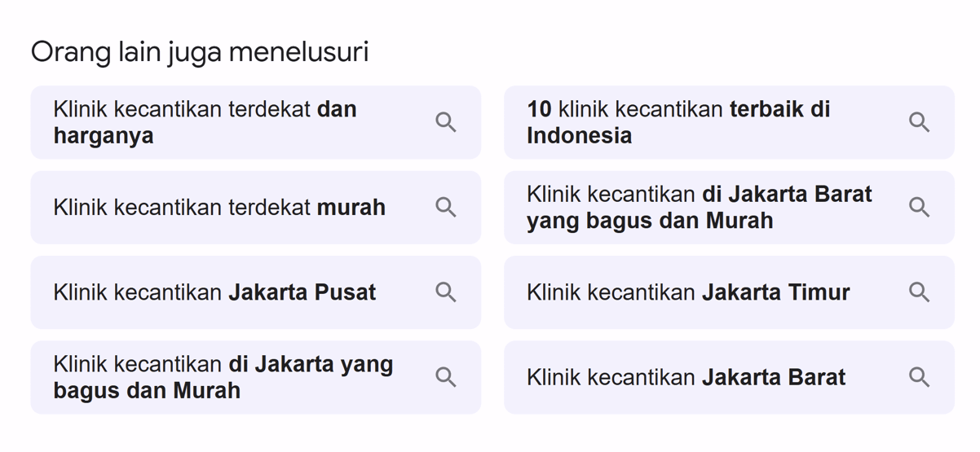The height and width of the screenshot is (452, 980).
Task: Search 'Klinik kecantikan Jakarta Pusat' suggestion
Action: (256, 292)
